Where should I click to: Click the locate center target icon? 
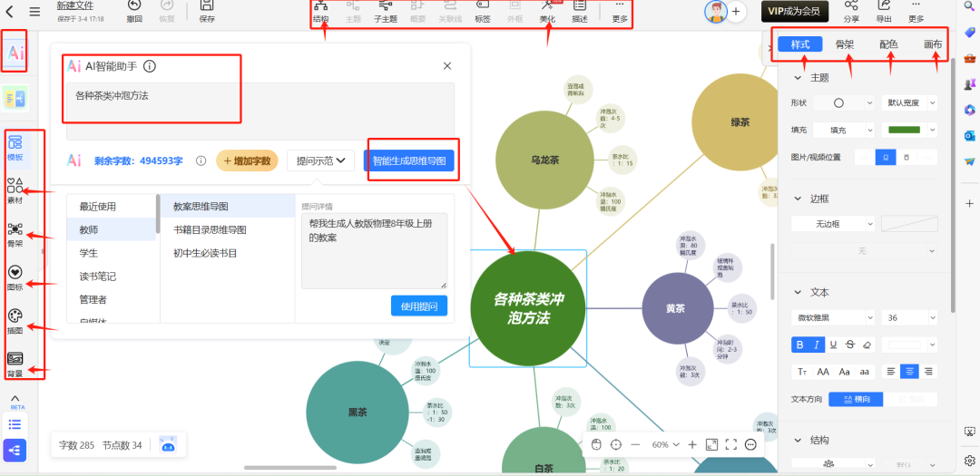pos(616,445)
